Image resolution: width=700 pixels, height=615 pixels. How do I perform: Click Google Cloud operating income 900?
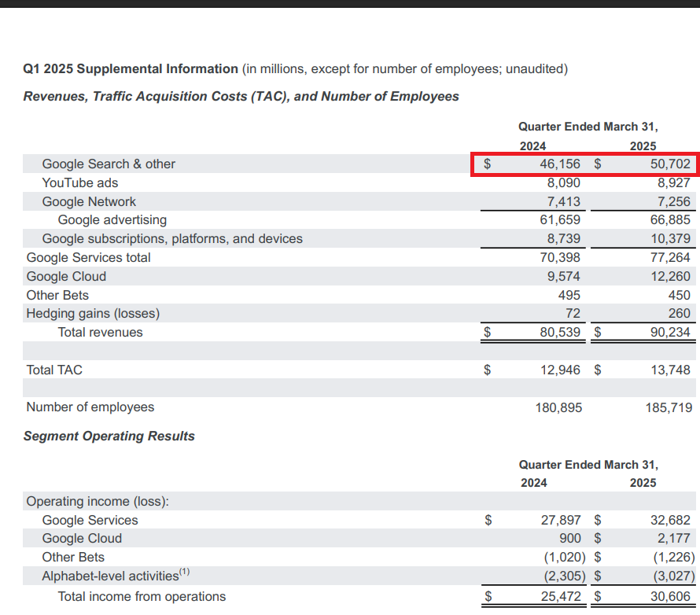point(570,538)
